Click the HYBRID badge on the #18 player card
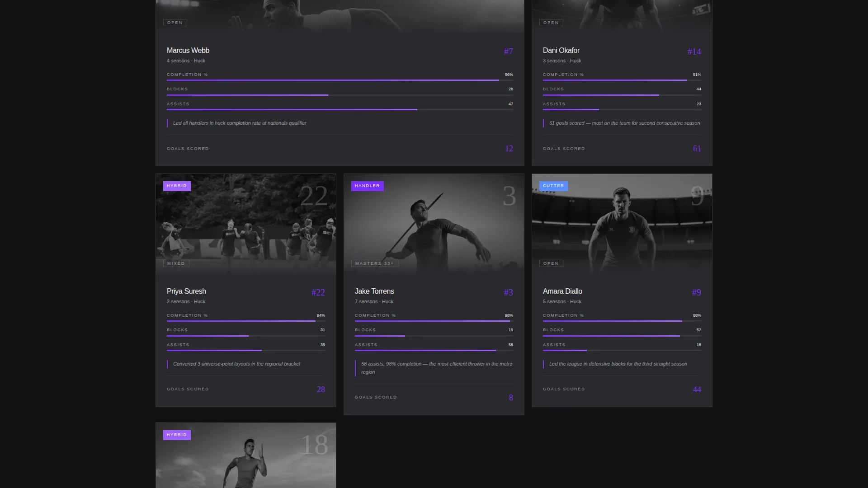 coord(177,435)
